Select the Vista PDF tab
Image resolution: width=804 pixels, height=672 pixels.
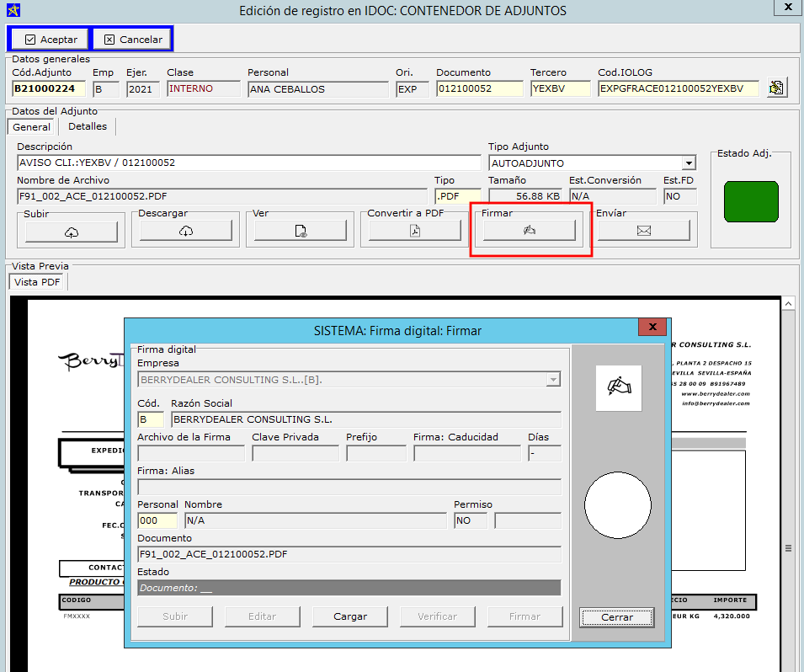tap(38, 282)
